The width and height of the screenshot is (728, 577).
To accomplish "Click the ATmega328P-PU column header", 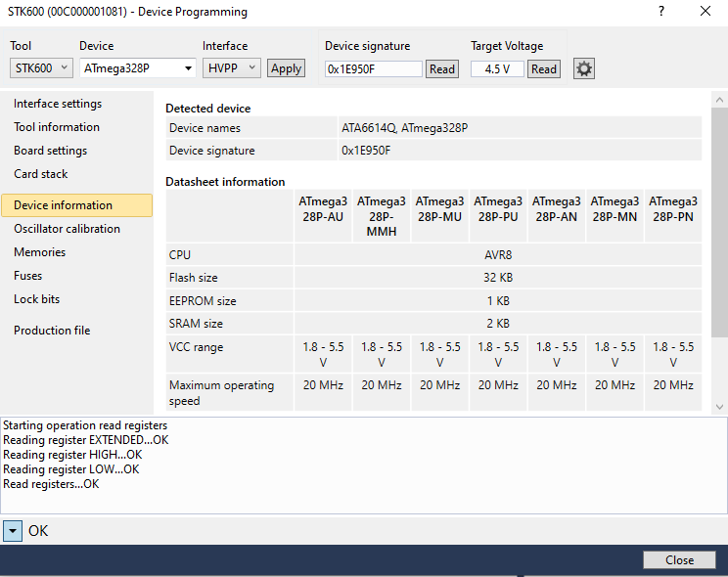I will tap(498, 216).
